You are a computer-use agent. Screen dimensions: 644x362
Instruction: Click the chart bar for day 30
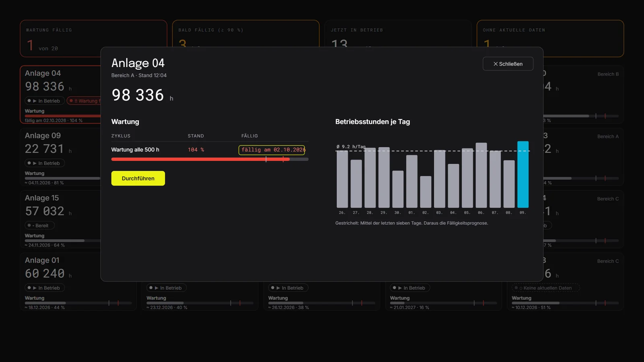point(398,189)
